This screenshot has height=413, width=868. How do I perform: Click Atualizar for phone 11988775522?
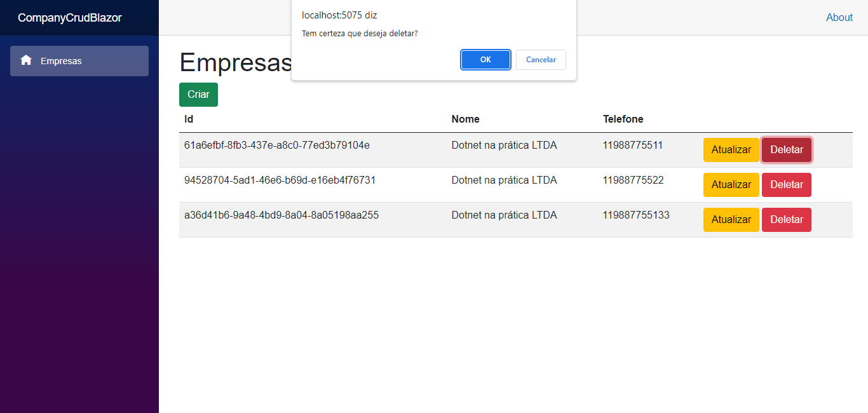(731, 184)
